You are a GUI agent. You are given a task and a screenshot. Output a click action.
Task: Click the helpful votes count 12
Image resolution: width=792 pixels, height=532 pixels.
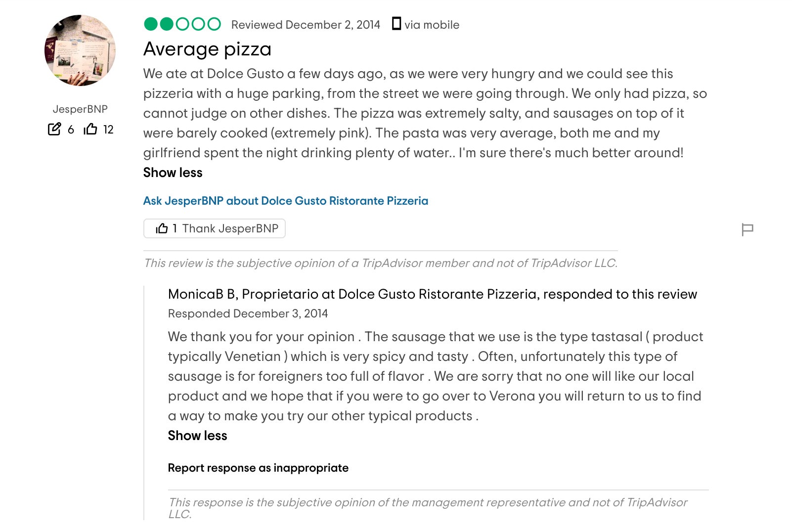tap(108, 130)
